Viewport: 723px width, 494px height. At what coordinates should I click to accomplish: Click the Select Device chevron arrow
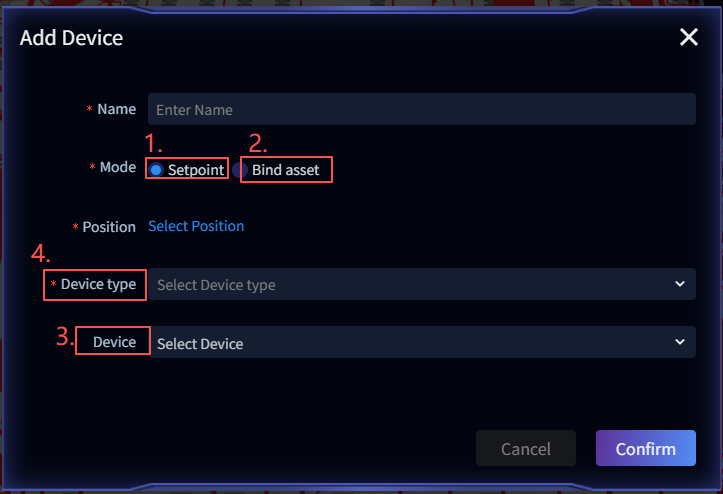coord(680,342)
